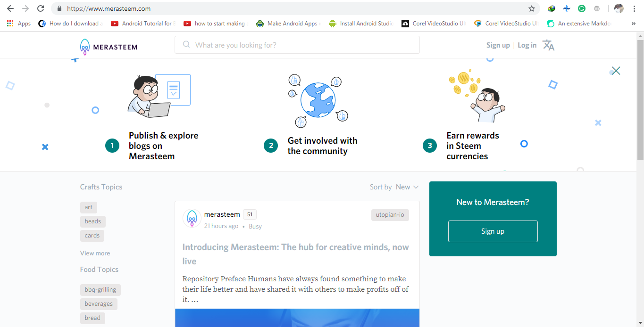
Task: Reload the page with refresh icon
Action: click(41, 8)
